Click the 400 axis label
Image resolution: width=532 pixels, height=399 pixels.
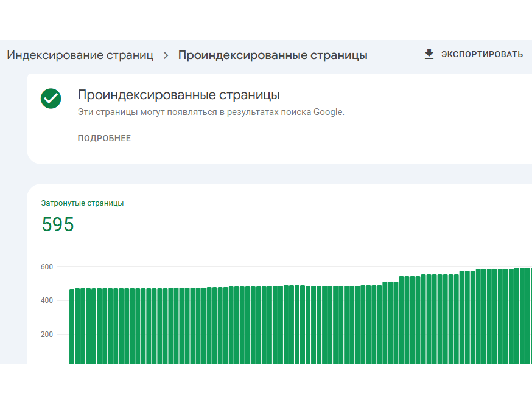coord(47,300)
